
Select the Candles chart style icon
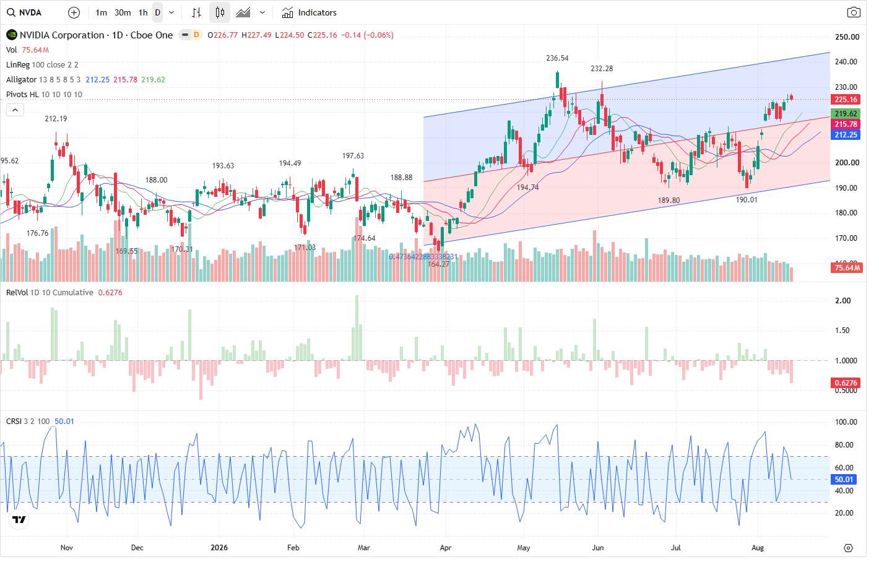click(220, 12)
